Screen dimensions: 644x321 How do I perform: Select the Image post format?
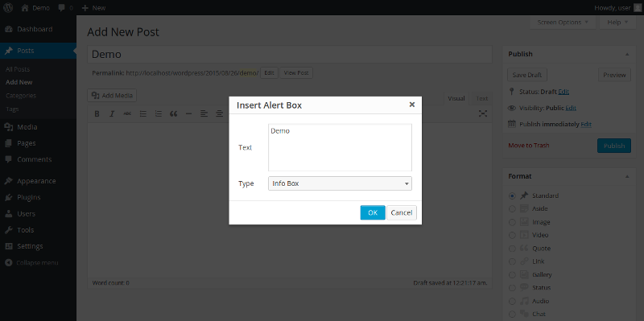tap(512, 222)
